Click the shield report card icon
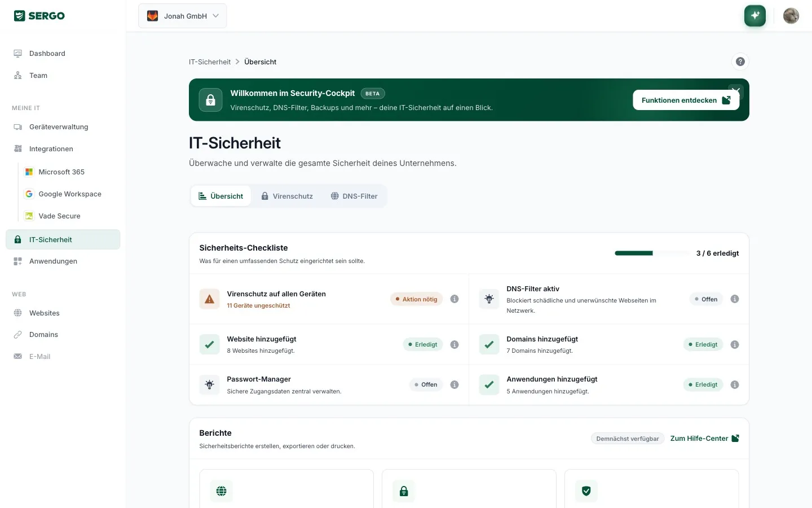 coord(586,491)
